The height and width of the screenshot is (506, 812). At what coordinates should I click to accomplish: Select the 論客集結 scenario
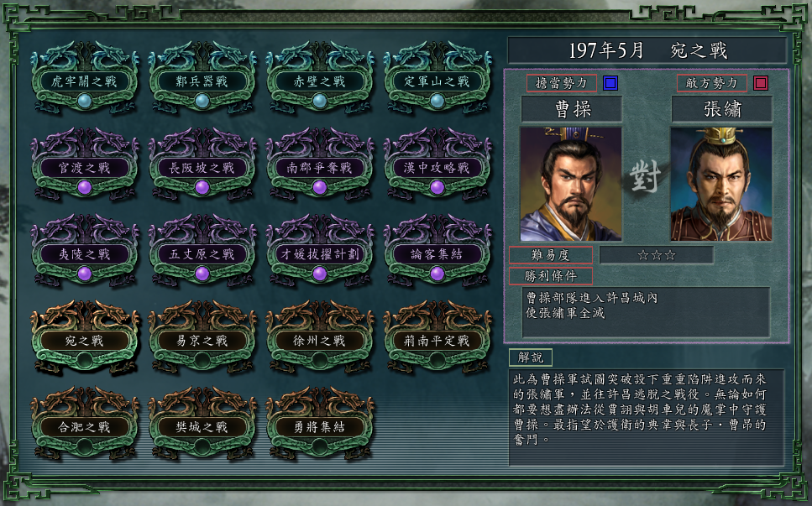[437, 250]
